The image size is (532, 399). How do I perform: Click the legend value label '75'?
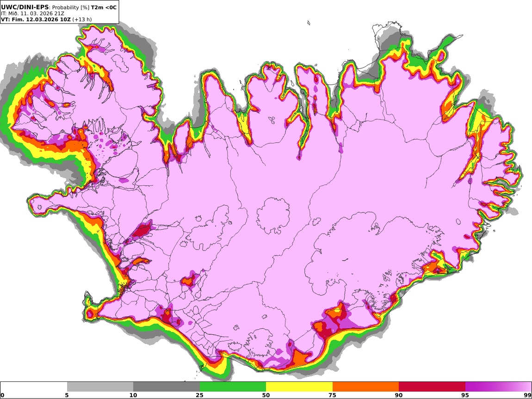click(x=333, y=395)
